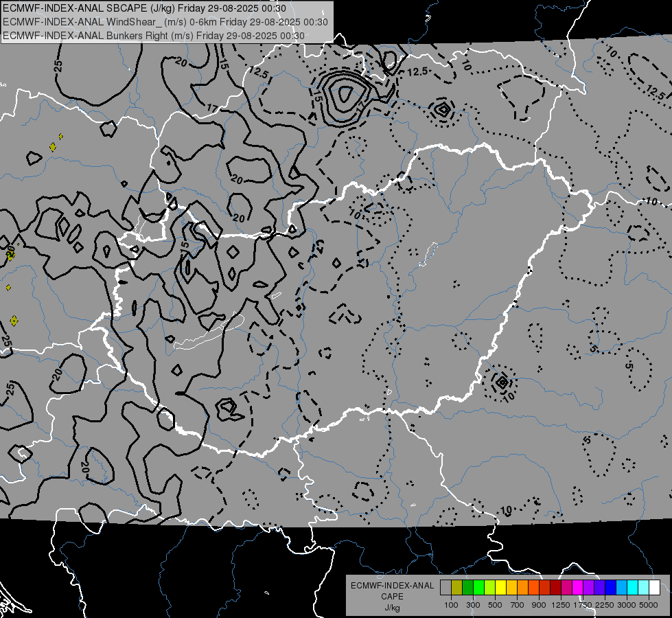Select the olive legend swatch after 100
Viewport: 672px width, 618px height.
tap(456, 588)
